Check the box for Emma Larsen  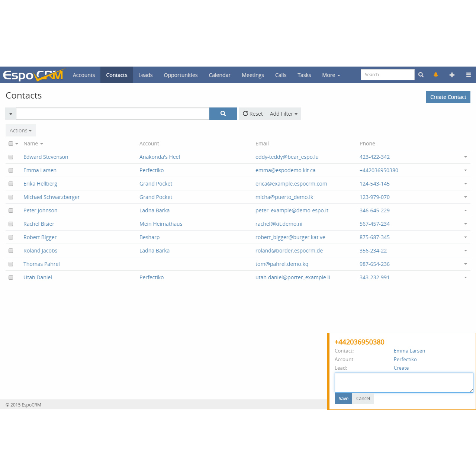point(11,170)
